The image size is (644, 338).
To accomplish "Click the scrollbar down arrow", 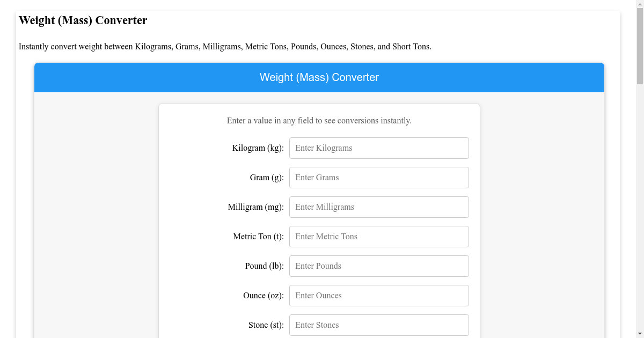I will point(639,333).
